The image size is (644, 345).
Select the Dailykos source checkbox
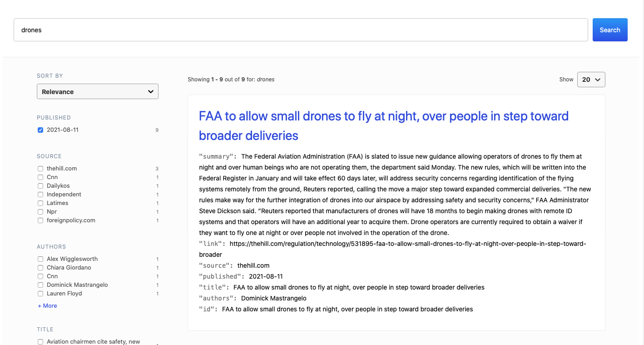point(40,185)
